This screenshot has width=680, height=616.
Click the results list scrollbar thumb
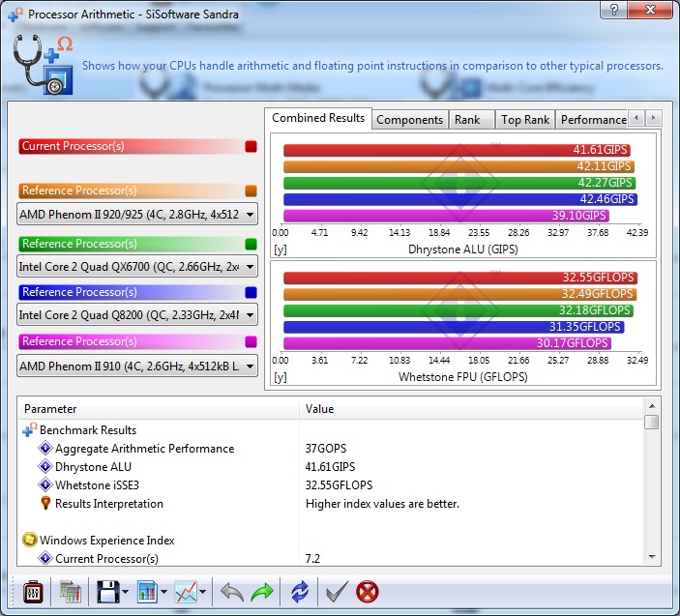tap(651, 422)
